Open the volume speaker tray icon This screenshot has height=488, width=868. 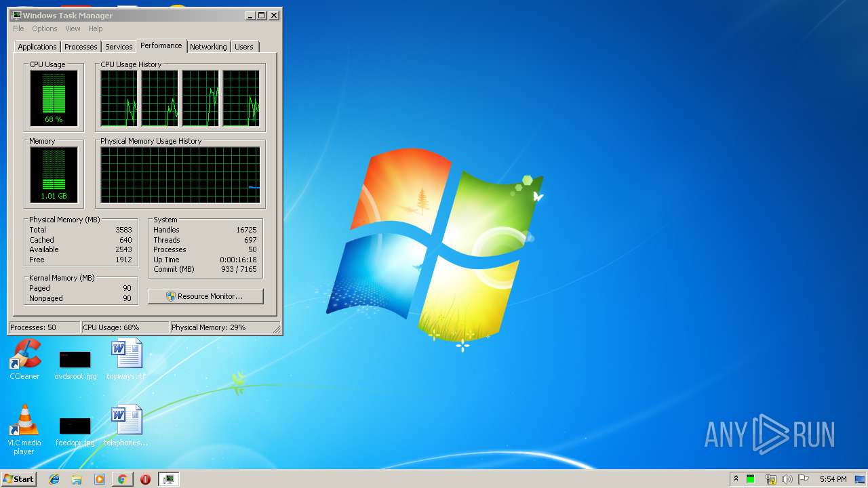tap(787, 479)
